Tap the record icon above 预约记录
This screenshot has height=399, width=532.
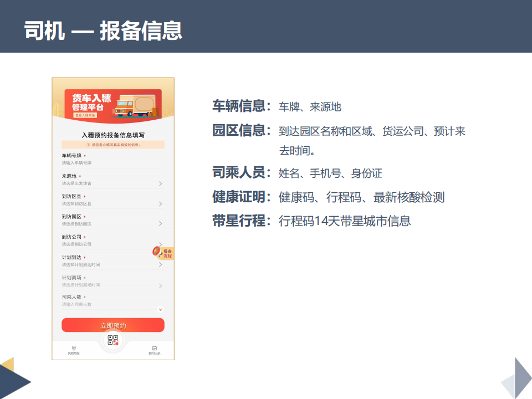pos(154,349)
